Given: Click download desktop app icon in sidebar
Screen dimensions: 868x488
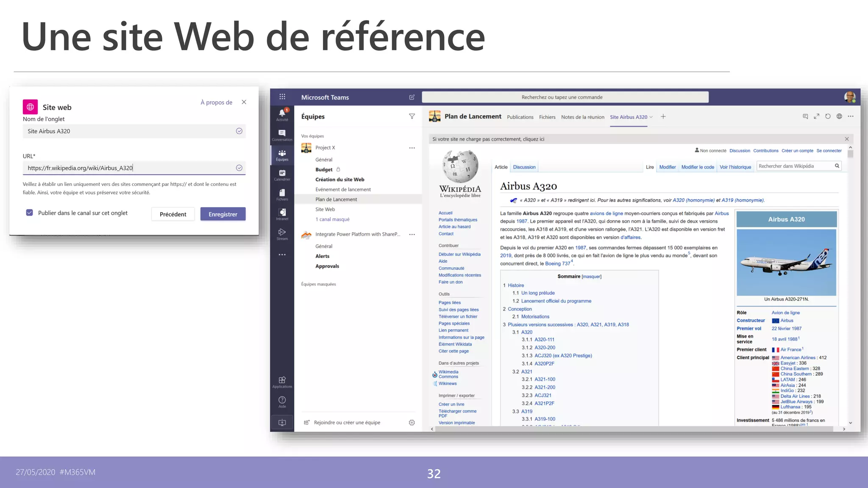Looking at the screenshot, I should tap(282, 422).
